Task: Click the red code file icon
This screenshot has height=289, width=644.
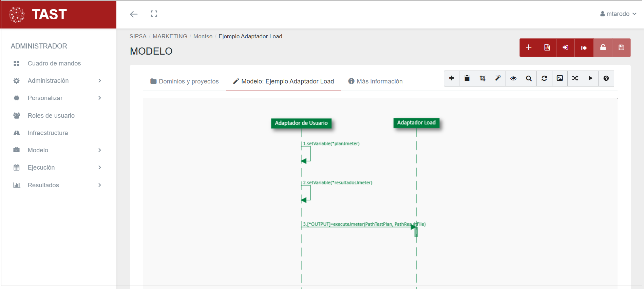Action: 547,47
